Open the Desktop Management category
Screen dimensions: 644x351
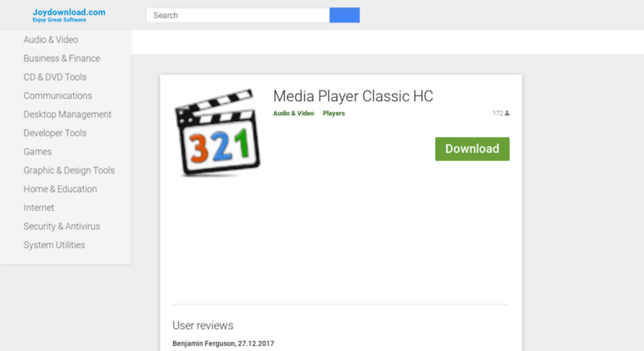click(x=67, y=115)
